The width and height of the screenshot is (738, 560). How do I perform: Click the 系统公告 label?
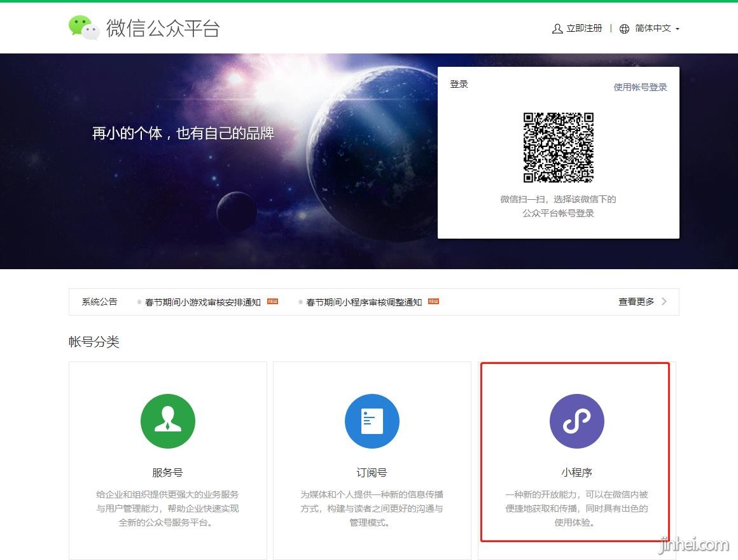99,302
